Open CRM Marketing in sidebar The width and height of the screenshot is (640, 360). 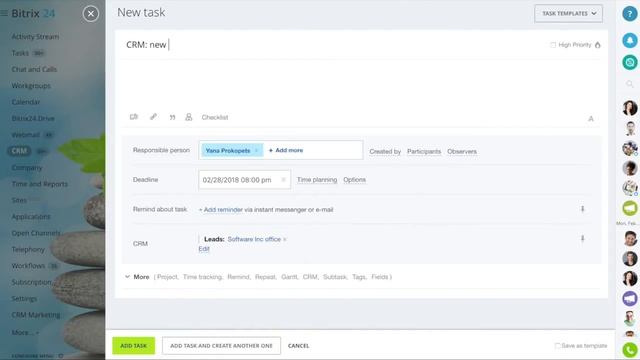point(36,315)
